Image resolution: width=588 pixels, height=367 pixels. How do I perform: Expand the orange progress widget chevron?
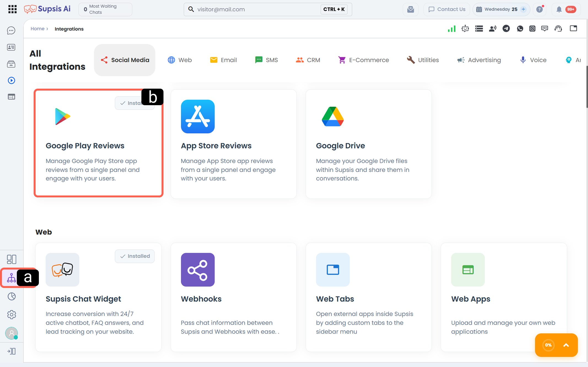[x=566, y=345]
